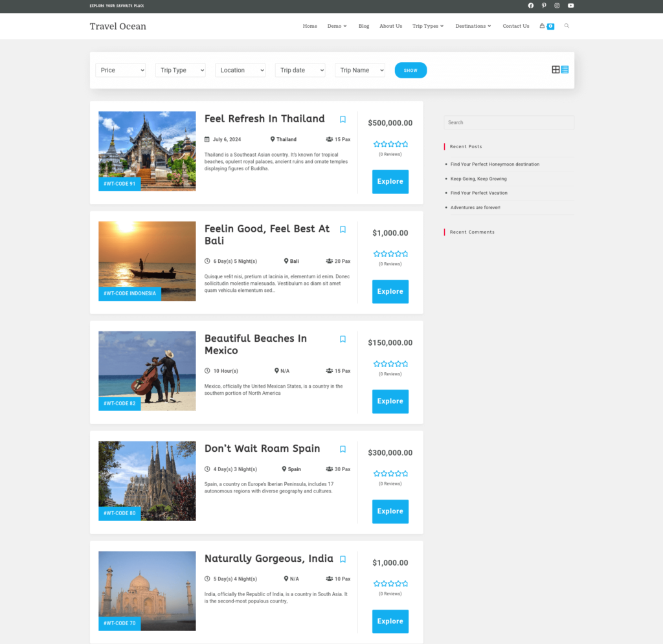The width and height of the screenshot is (663, 644).
Task: Toggle the bookmark on Naturally Gorgeous, India
Action: click(343, 559)
